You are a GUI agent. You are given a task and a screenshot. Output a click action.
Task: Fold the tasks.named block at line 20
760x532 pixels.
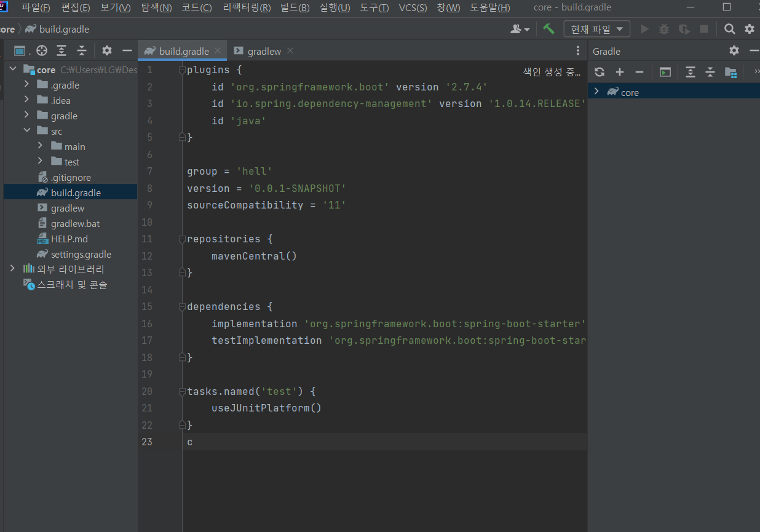click(182, 391)
